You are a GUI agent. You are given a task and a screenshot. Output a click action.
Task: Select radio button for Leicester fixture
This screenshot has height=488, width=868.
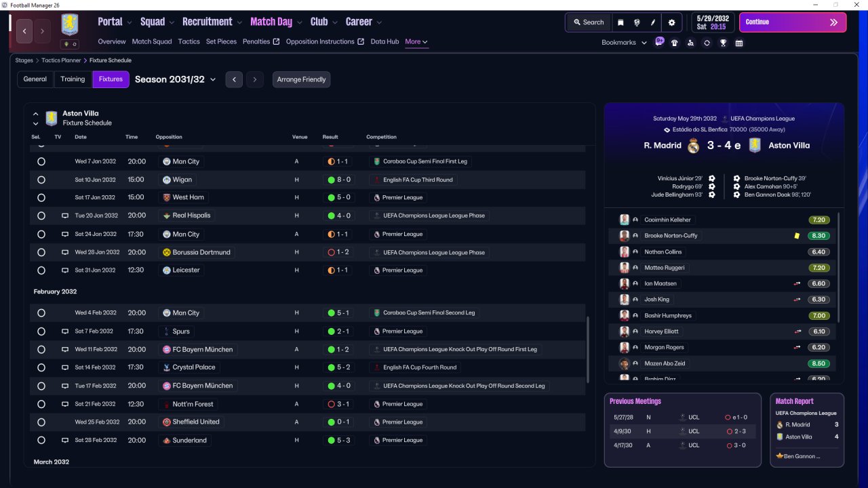tap(41, 270)
